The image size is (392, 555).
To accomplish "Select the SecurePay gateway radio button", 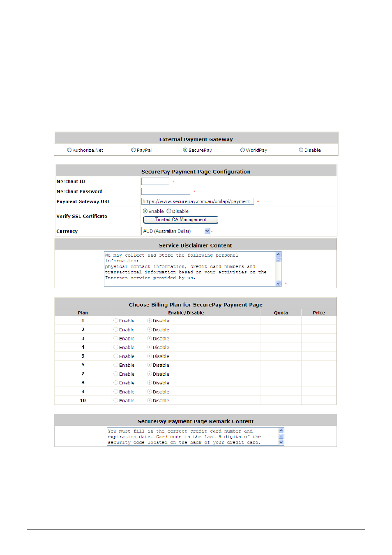I will point(185,150).
